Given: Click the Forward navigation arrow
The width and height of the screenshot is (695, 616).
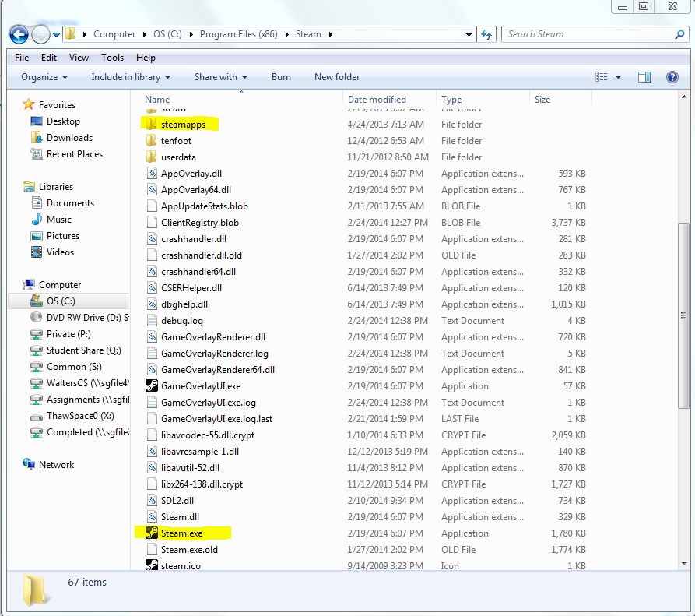Looking at the screenshot, I should click(40, 34).
